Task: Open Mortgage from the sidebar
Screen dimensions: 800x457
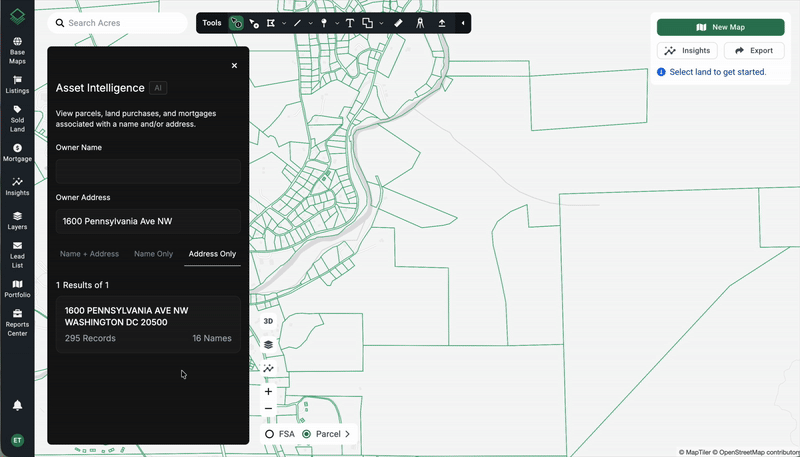Action: tap(17, 152)
